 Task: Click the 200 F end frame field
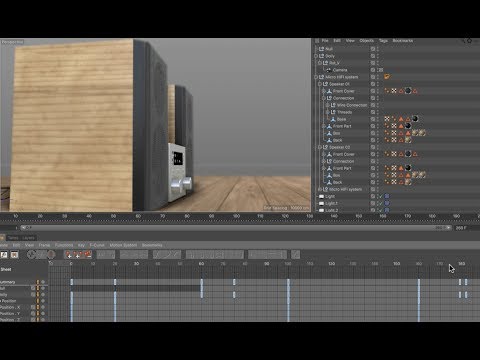461,228
